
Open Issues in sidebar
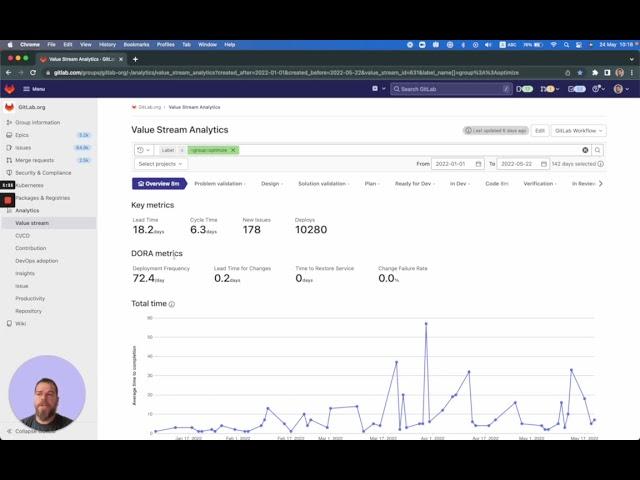click(23, 148)
